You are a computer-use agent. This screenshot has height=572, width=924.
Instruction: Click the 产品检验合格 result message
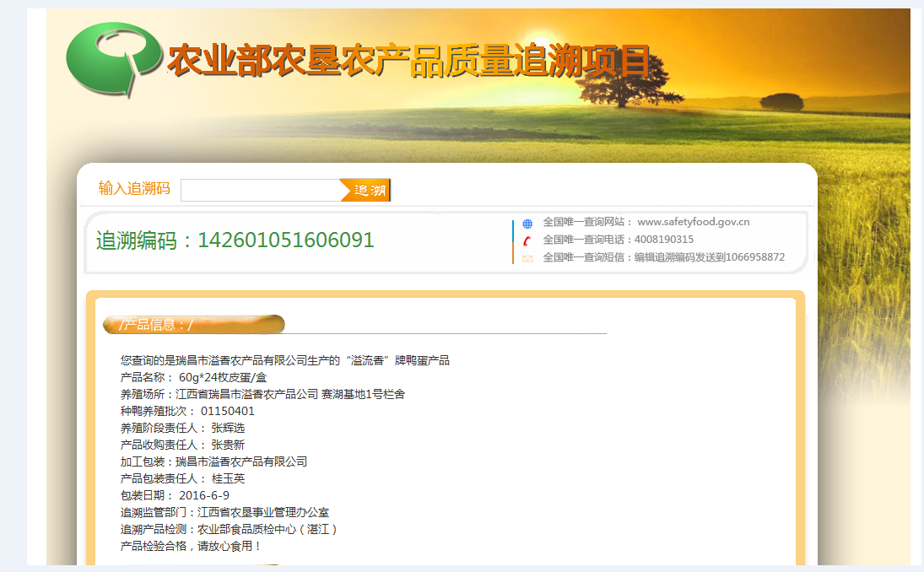[191, 546]
